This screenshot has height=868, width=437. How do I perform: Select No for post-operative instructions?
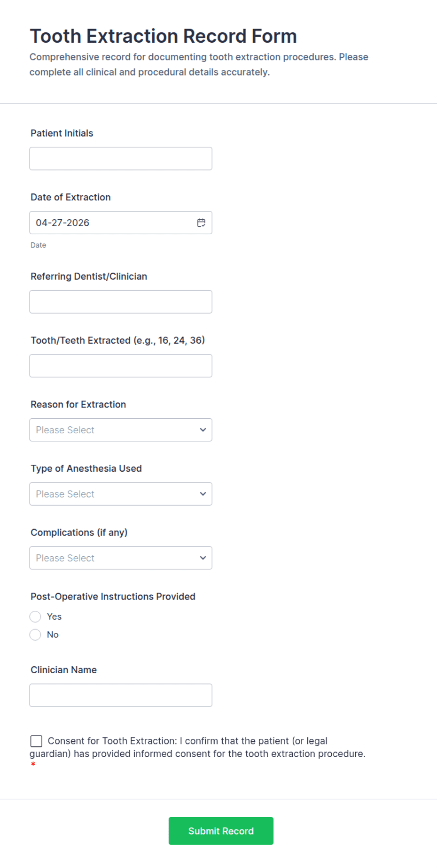tap(35, 635)
